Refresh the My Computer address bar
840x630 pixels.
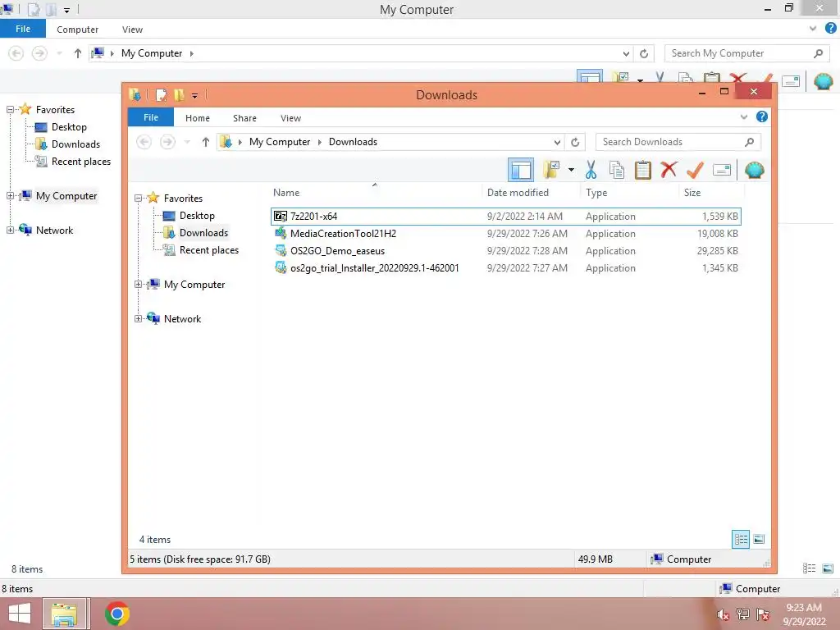[644, 53]
